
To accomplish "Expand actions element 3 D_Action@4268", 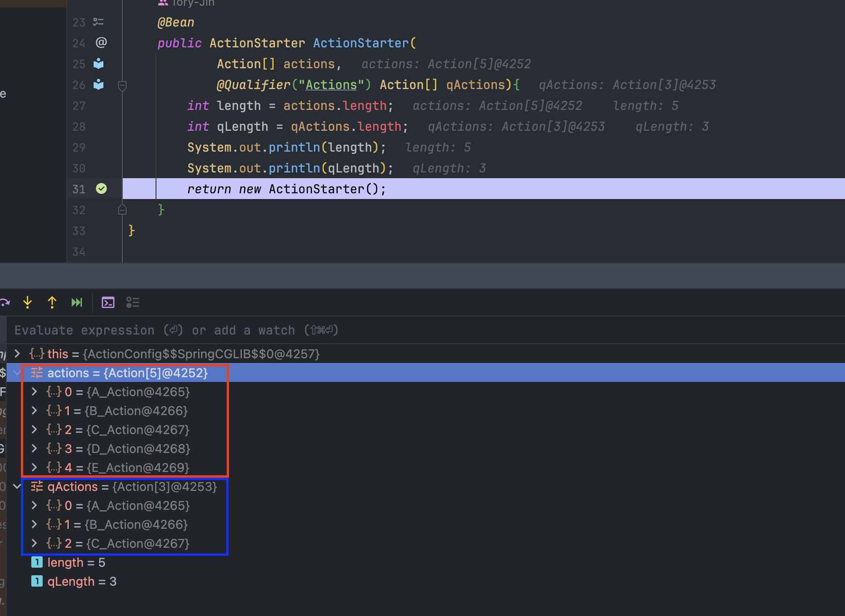I will (x=34, y=448).
